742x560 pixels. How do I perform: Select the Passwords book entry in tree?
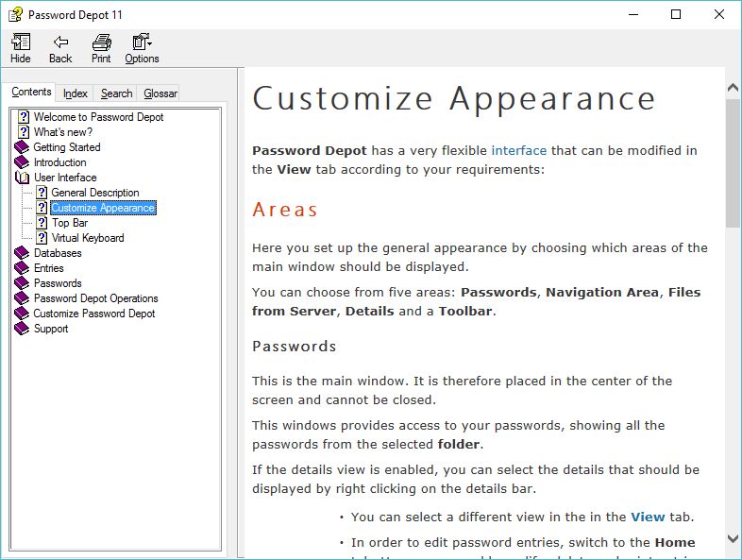coord(58,283)
